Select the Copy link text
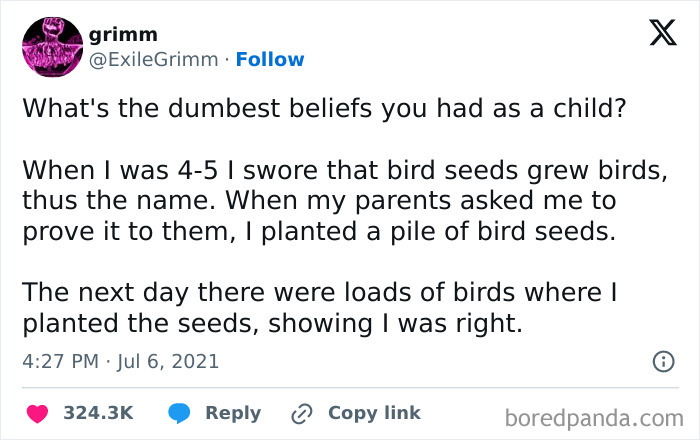 click(374, 413)
